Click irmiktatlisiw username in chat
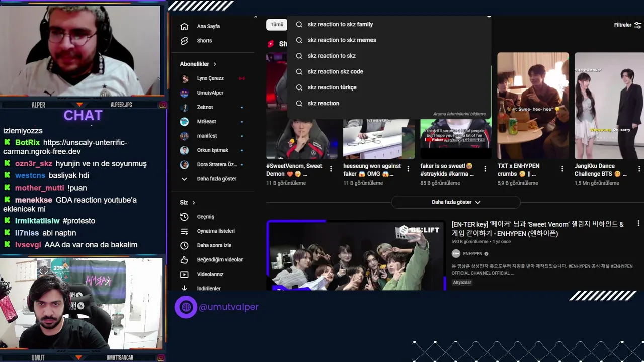Viewport: 644px width, 362px height. point(37,221)
